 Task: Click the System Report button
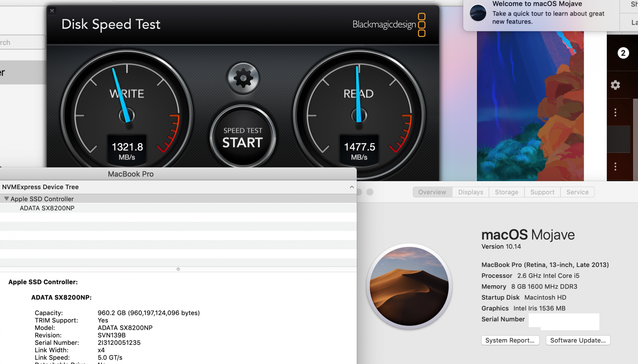pyautogui.click(x=510, y=340)
